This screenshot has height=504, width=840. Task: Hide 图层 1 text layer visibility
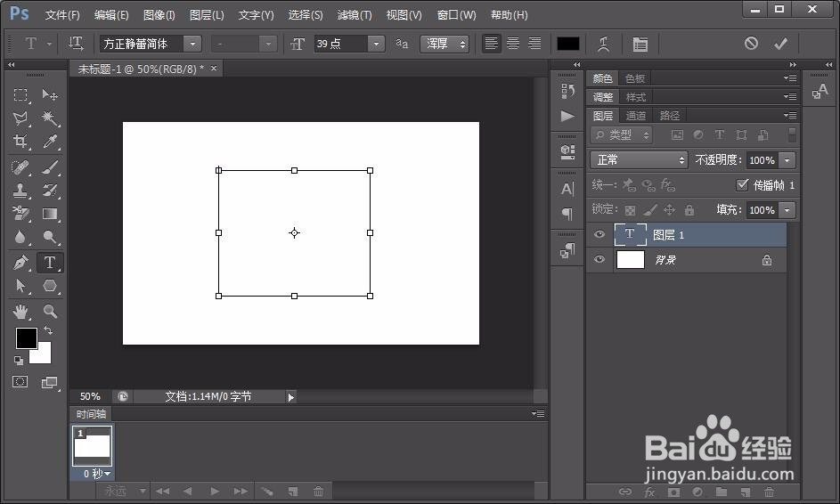tap(599, 234)
